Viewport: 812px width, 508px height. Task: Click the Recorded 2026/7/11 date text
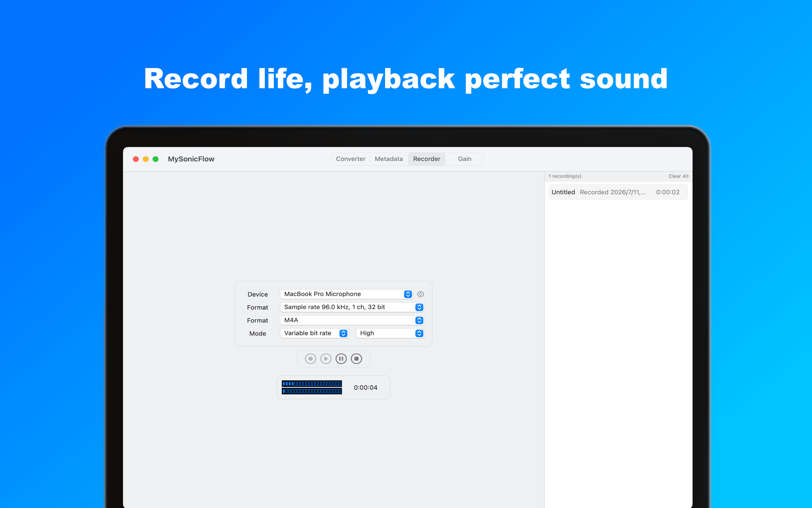[613, 192]
